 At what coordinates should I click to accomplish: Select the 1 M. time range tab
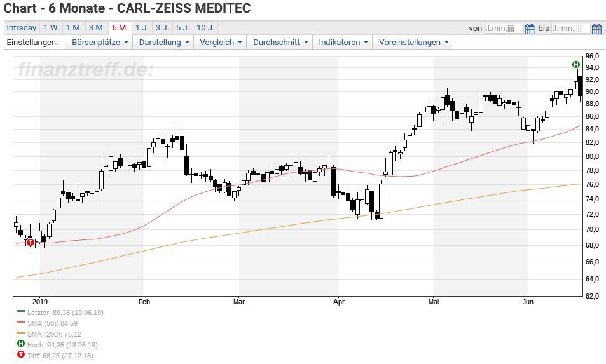pos(74,28)
